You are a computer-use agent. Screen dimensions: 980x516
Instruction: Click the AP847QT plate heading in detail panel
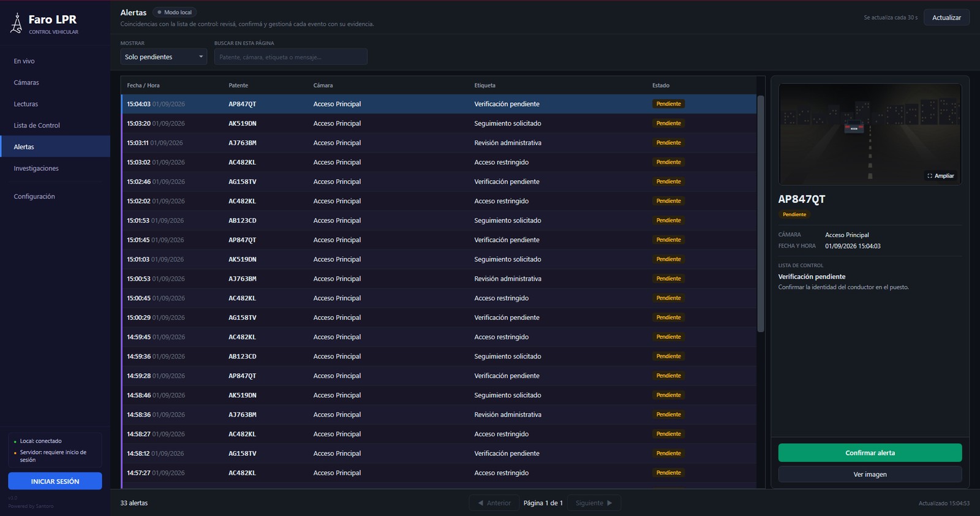802,199
